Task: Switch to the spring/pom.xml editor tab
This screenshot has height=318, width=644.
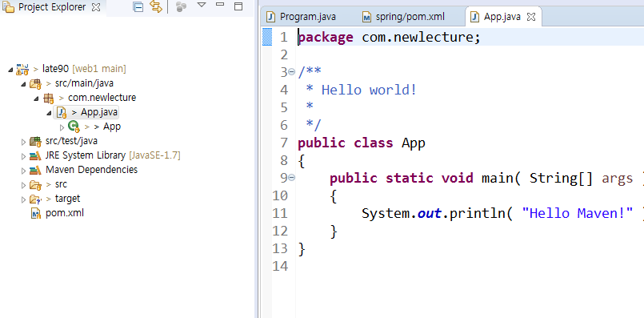Action: pos(410,17)
